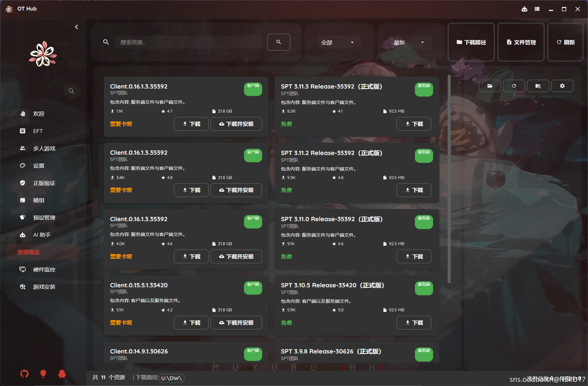Collapse the sidebar with the back chevron
This screenshot has width=588, height=386.
click(76, 27)
